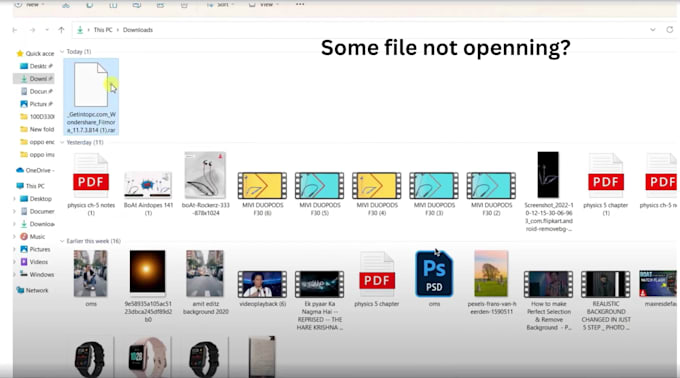Viewport: 680px width, 378px height.
Task: Select physics 5 chapter PDF in Earlier this week
Action: (x=377, y=280)
